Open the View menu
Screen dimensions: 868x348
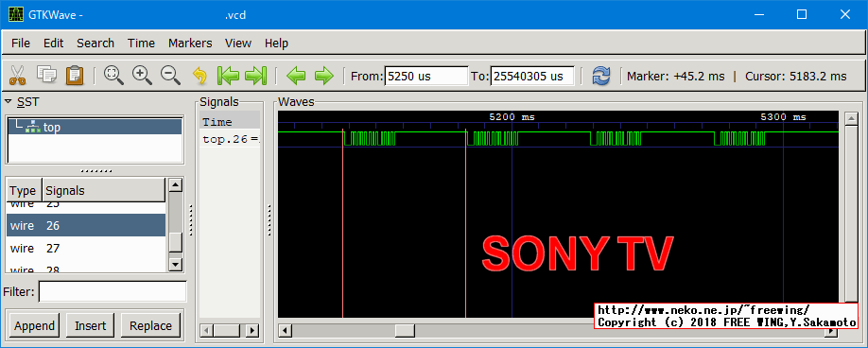coord(238,43)
